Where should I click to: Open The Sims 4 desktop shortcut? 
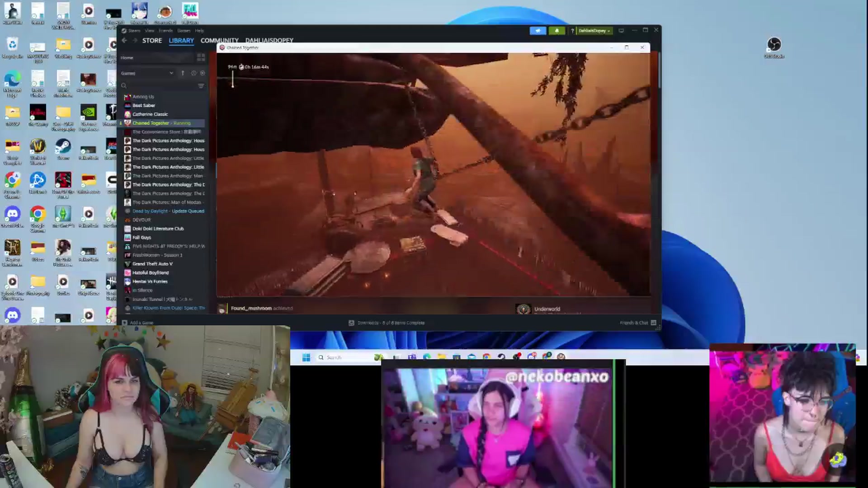(x=63, y=217)
